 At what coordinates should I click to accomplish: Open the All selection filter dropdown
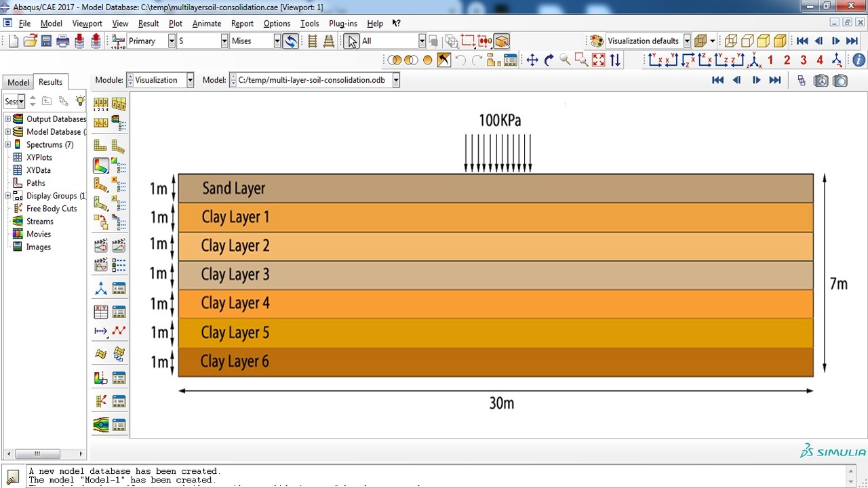[x=421, y=41]
